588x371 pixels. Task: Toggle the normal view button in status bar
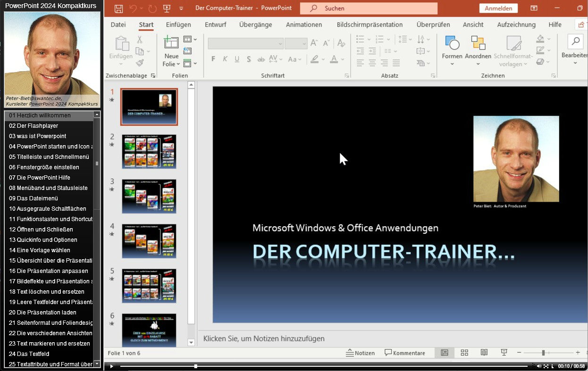[444, 353]
